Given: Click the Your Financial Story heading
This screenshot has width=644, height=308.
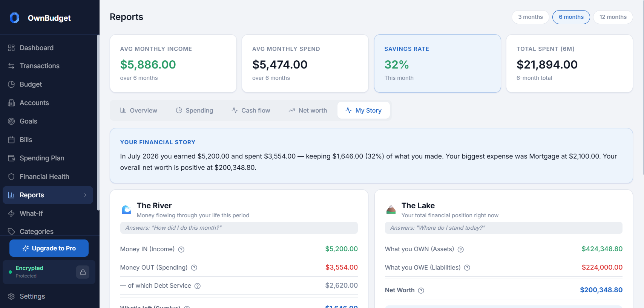Looking at the screenshot, I should coord(158,142).
